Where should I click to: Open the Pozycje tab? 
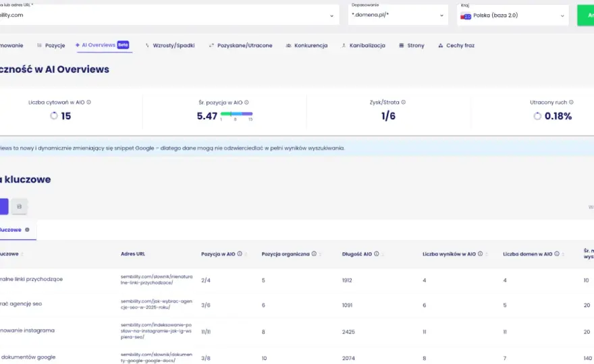point(51,45)
